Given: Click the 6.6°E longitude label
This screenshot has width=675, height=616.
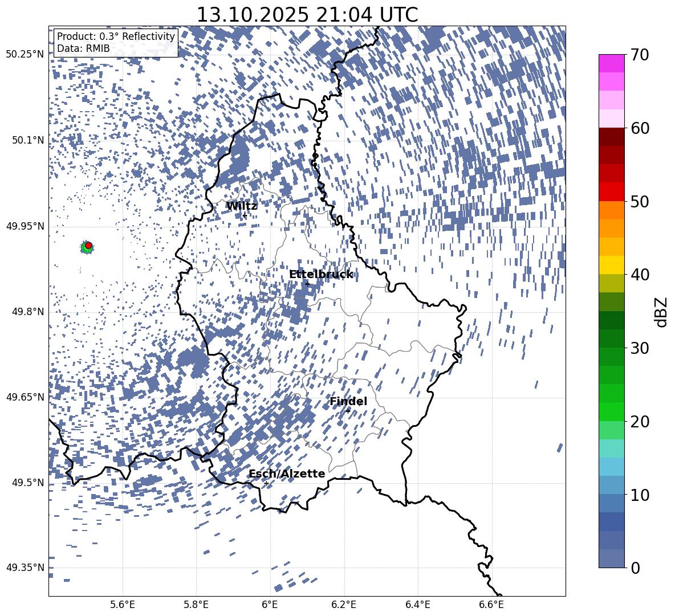Looking at the screenshot, I should tap(491, 605).
